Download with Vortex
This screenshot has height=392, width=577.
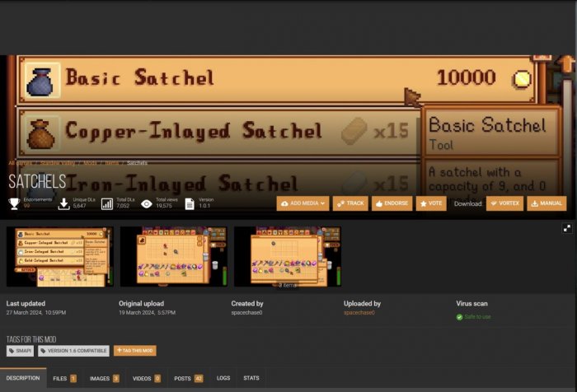[504, 203]
